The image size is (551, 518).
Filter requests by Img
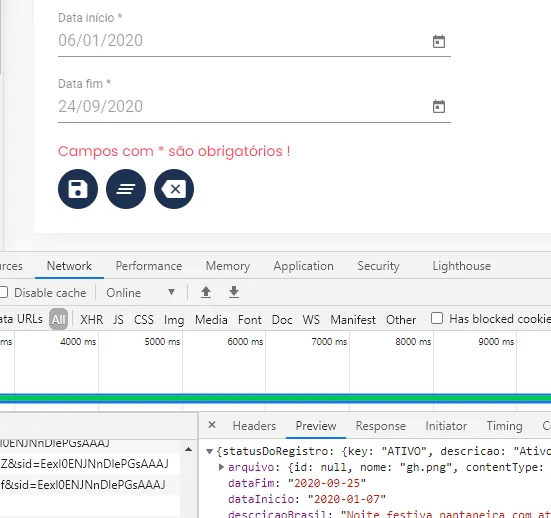click(x=174, y=320)
